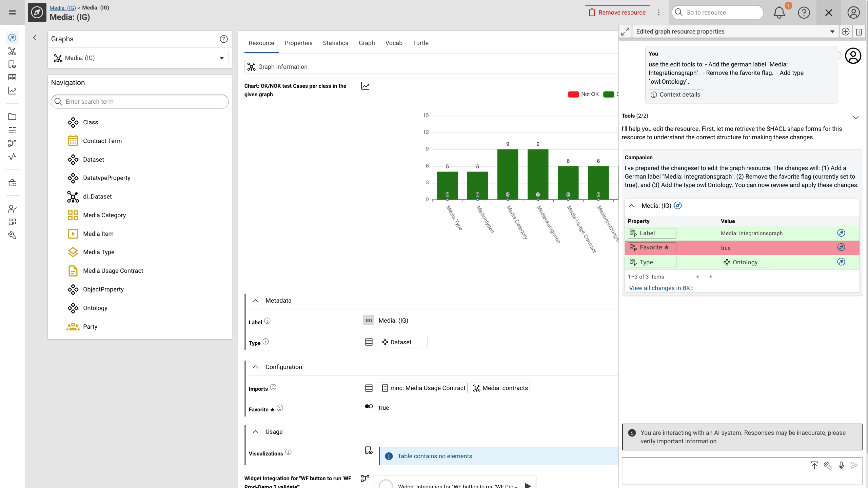Open the workflow icon in left sidebar

pyautogui.click(x=12, y=143)
